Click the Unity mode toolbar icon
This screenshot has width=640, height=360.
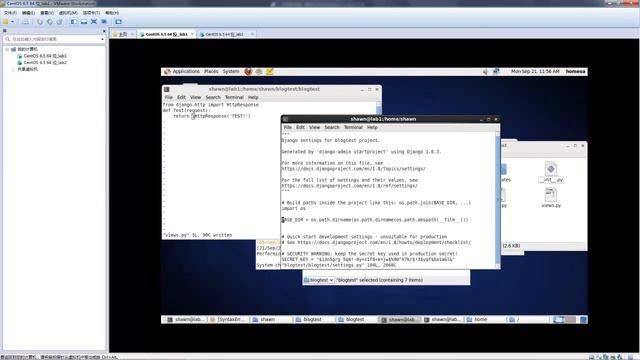click(x=104, y=22)
